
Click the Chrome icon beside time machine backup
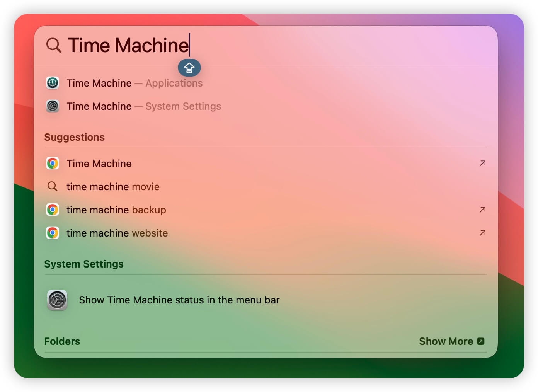[53, 210]
